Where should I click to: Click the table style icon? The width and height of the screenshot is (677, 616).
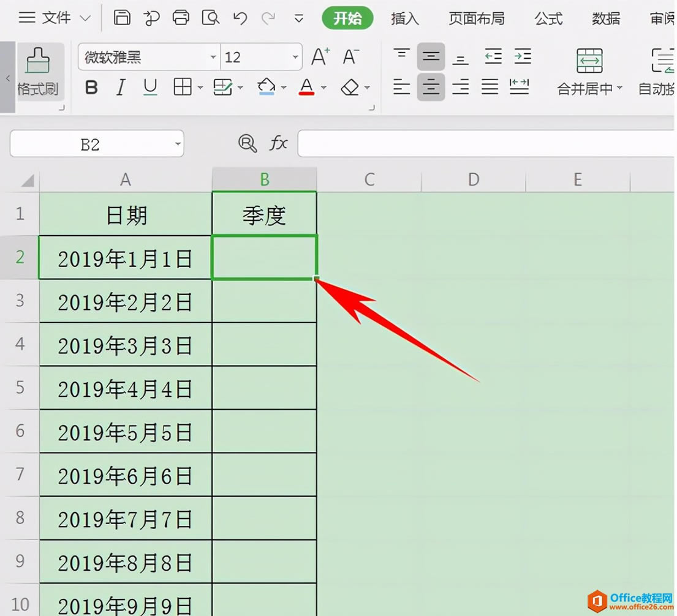click(x=223, y=87)
